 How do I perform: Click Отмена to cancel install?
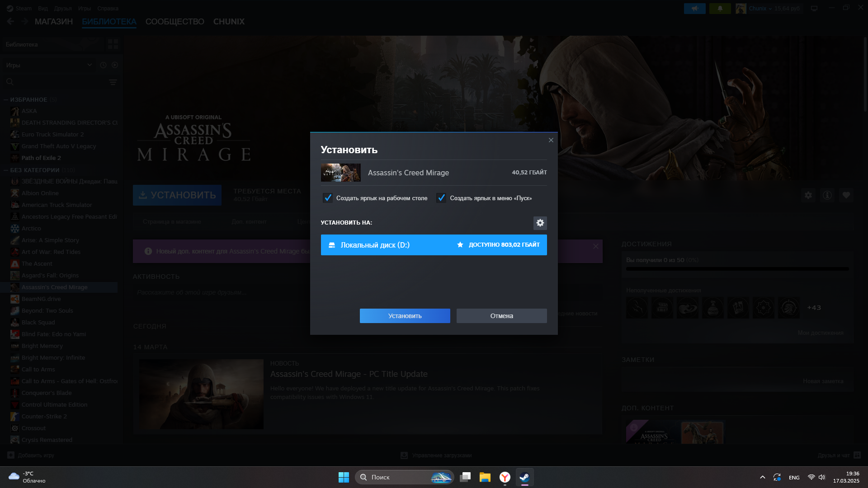[501, 316]
